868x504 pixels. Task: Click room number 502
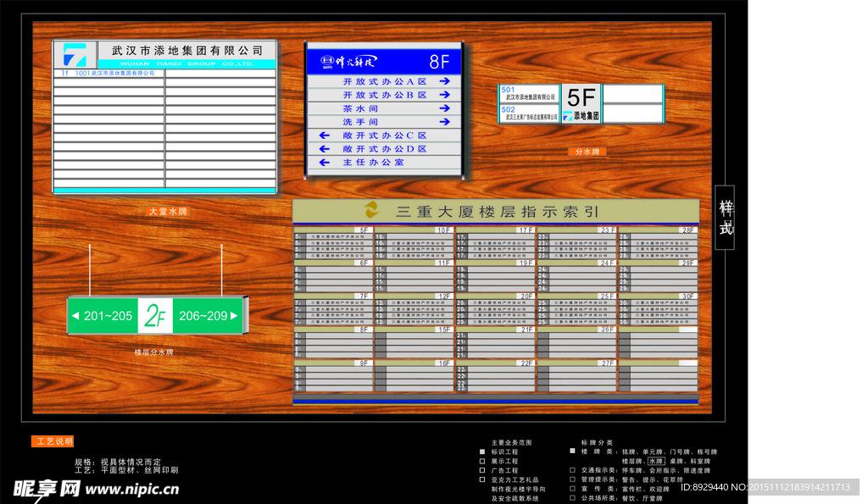(509, 109)
